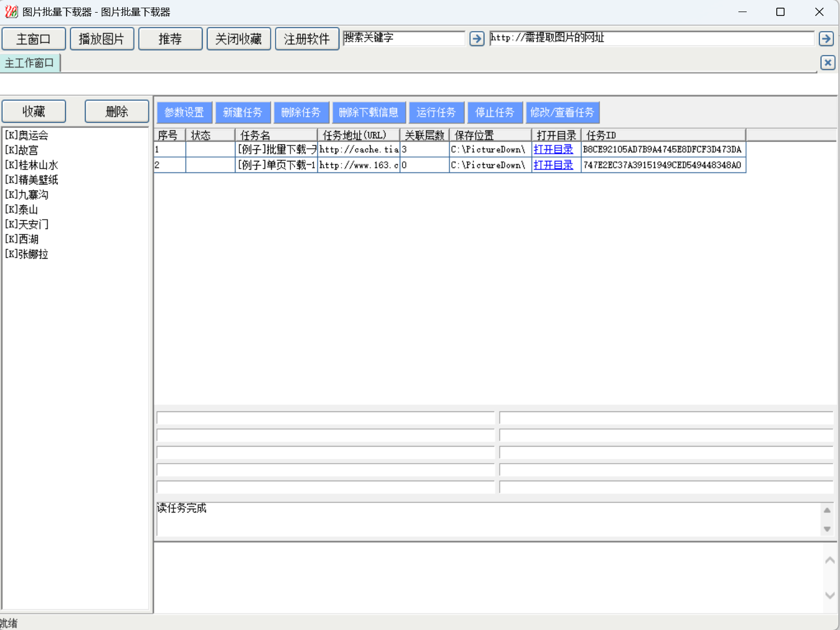Screen dimensions: 840x630
Task: Click the app icon in the title bar
Action: 11,12
